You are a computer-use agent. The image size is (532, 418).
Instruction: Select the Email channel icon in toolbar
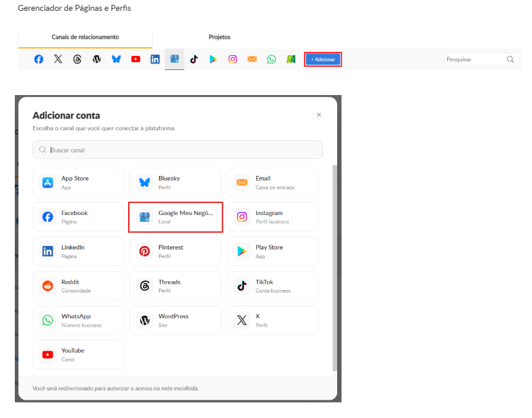pos(252,59)
